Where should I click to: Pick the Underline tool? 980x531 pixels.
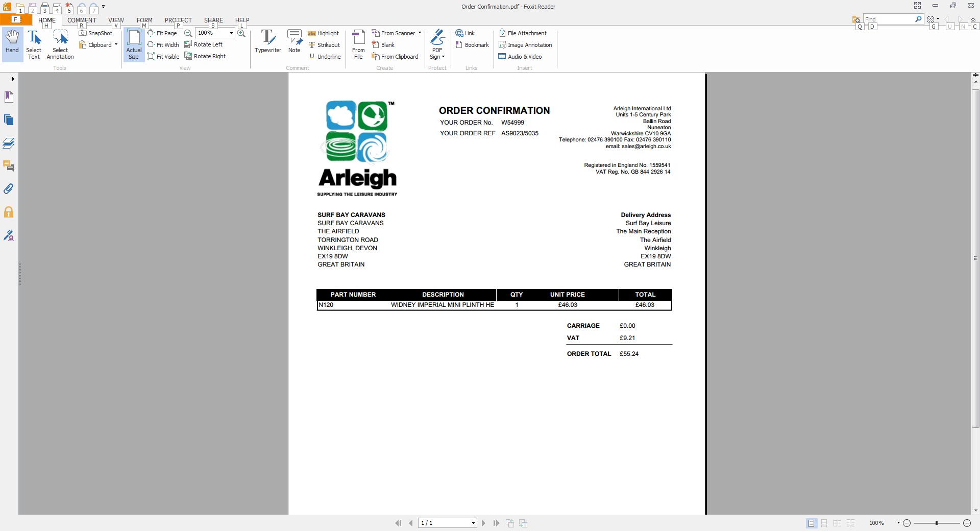pos(325,57)
